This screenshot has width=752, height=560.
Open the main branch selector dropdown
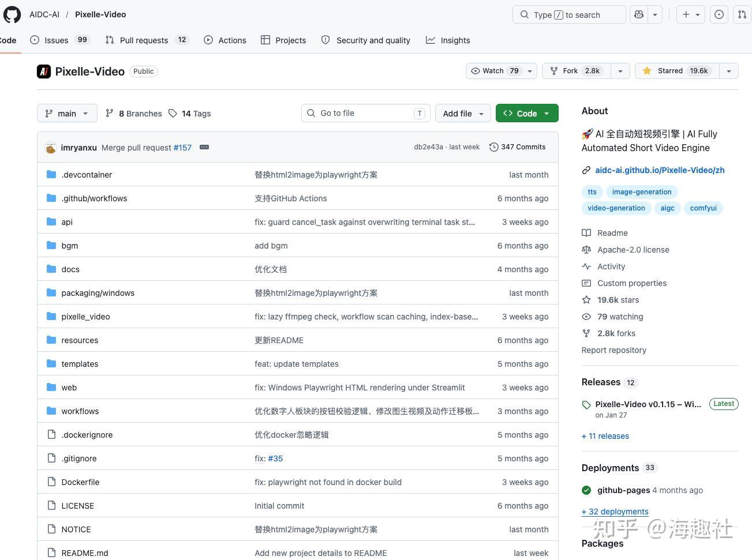(67, 113)
